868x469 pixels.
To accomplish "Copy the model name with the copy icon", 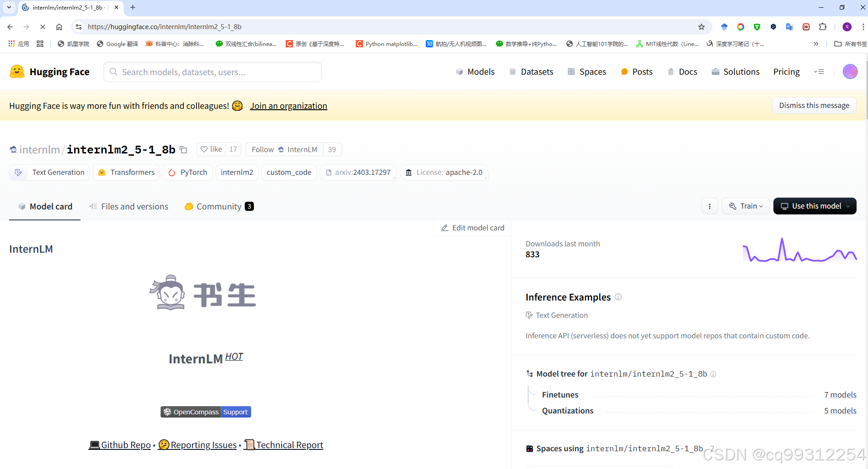I will pos(183,150).
